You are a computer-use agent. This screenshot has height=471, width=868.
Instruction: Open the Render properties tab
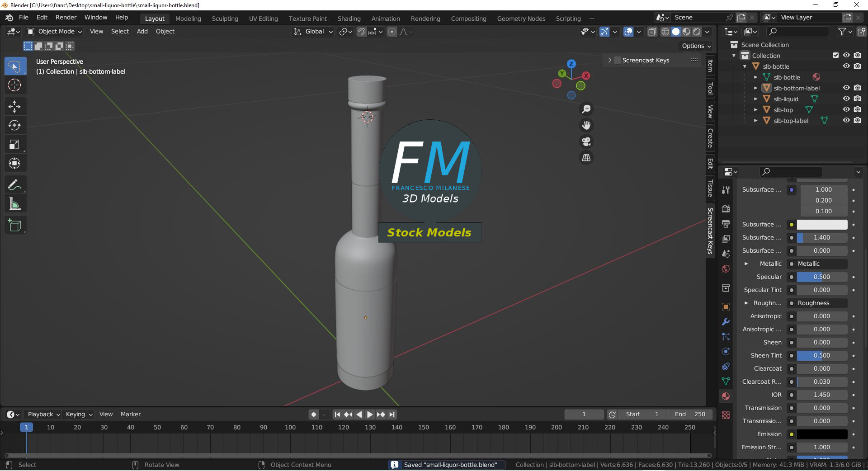click(x=726, y=209)
